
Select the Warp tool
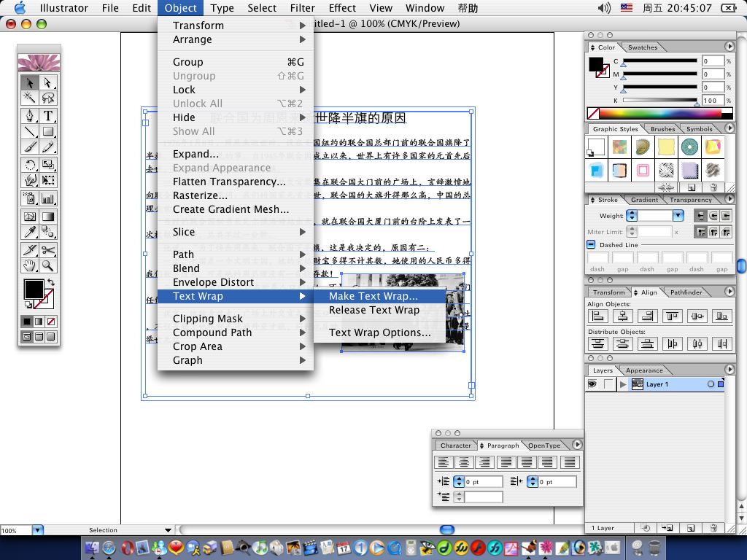click(29, 180)
